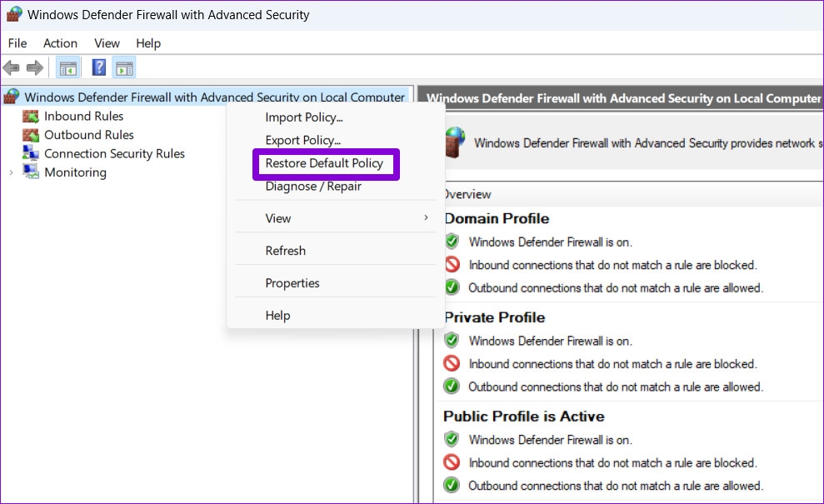
Task: Click Refresh in the context menu
Action: tap(285, 251)
